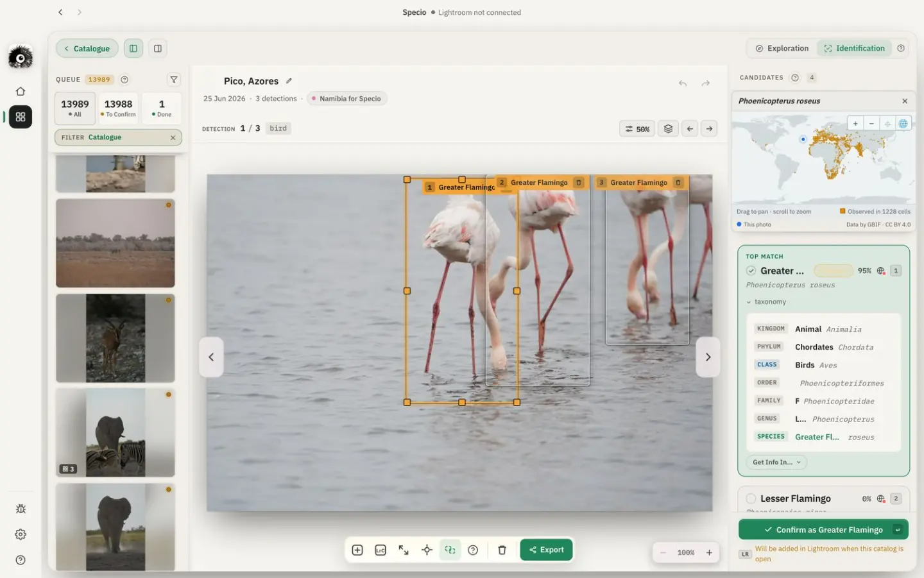Go to the Home icon in sidebar
Viewport: 924px width, 578px height.
21,91
